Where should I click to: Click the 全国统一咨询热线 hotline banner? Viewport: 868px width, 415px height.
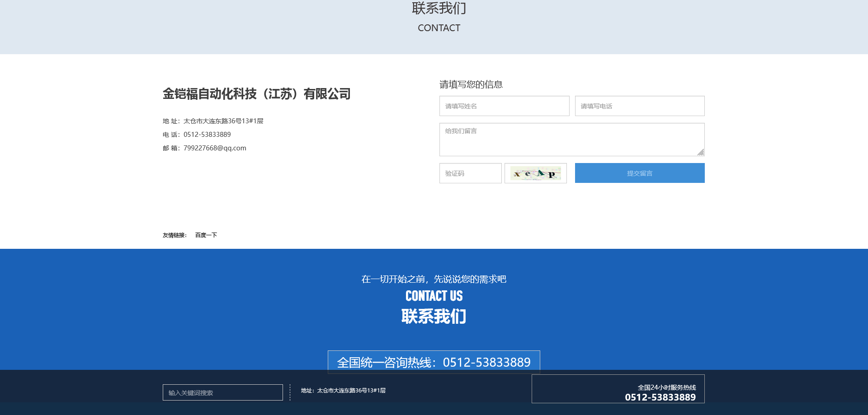[x=434, y=361]
